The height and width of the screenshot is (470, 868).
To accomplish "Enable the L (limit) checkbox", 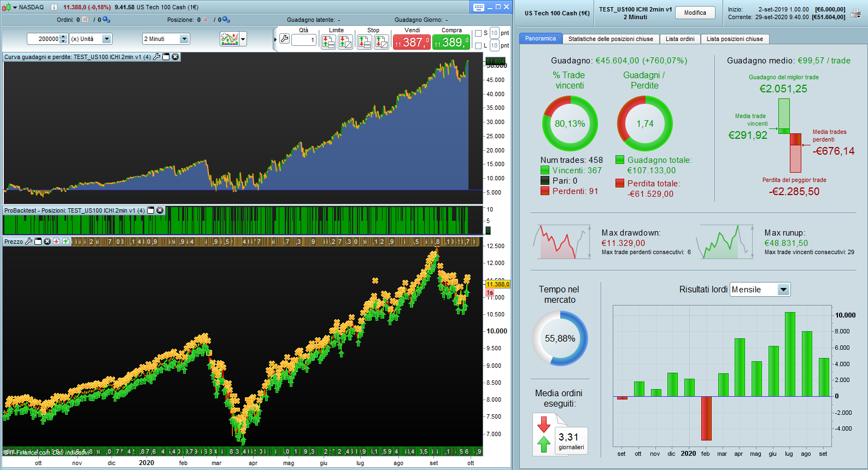I will pos(478,46).
